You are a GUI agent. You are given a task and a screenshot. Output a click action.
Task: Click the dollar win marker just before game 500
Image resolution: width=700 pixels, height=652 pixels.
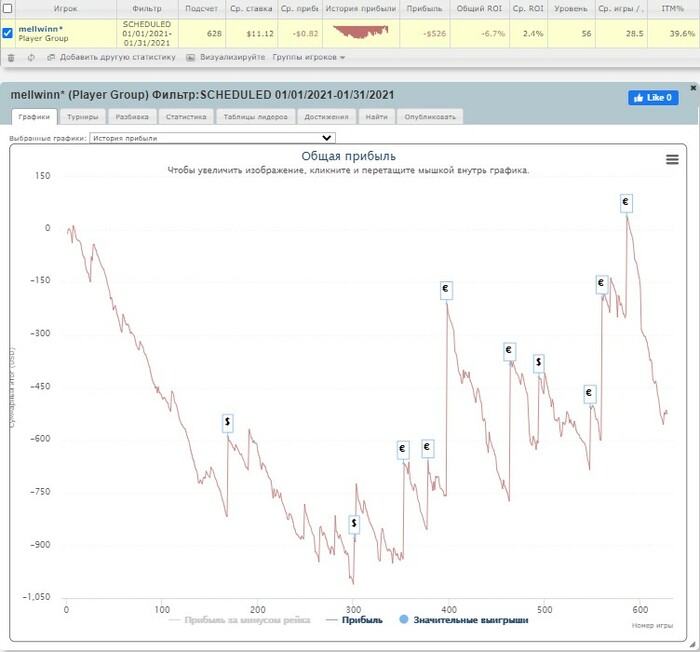(x=539, y=363)
